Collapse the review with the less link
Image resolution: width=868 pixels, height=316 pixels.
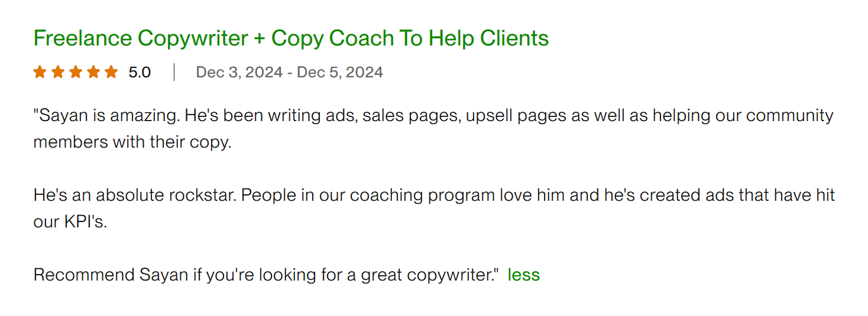point(524,275)
